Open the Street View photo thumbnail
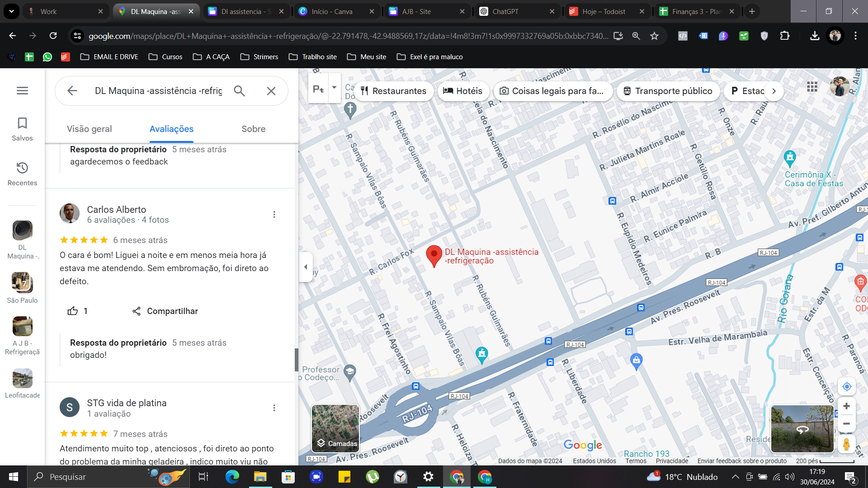This screenshot has height=488, width=868. coord(802,429)
